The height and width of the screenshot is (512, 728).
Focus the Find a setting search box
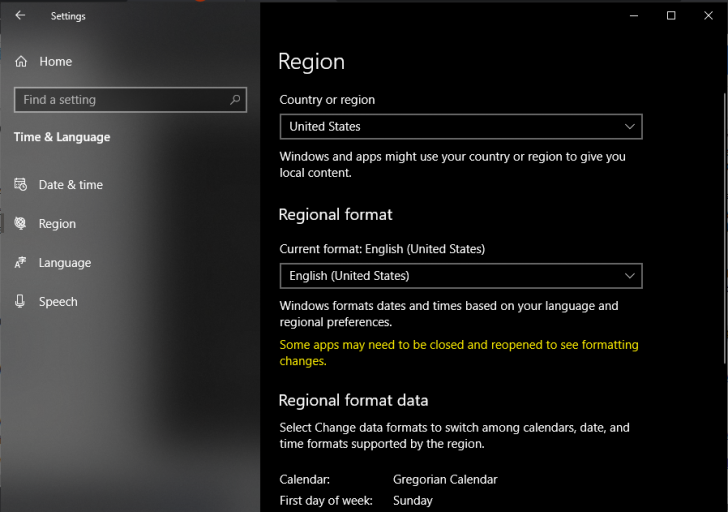click(130, 100)
